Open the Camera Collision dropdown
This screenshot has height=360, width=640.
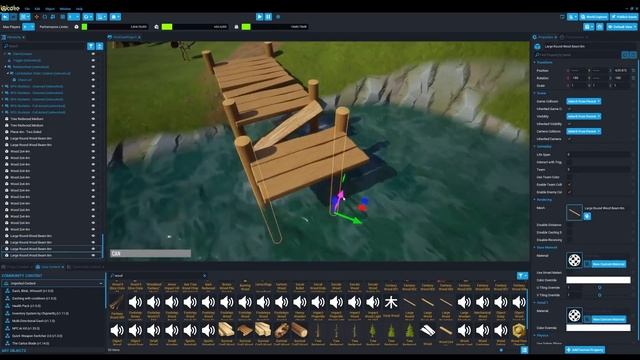(584, 131)
